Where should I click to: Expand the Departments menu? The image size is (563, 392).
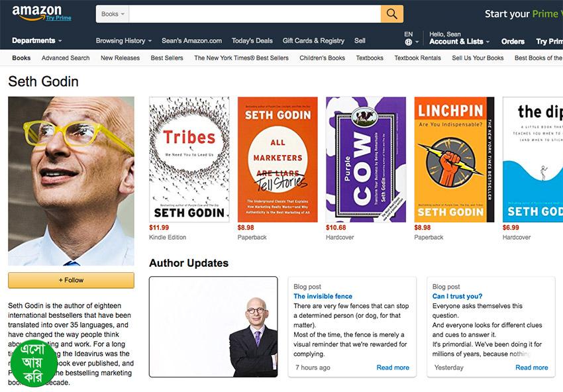click(x=37, y=40)
